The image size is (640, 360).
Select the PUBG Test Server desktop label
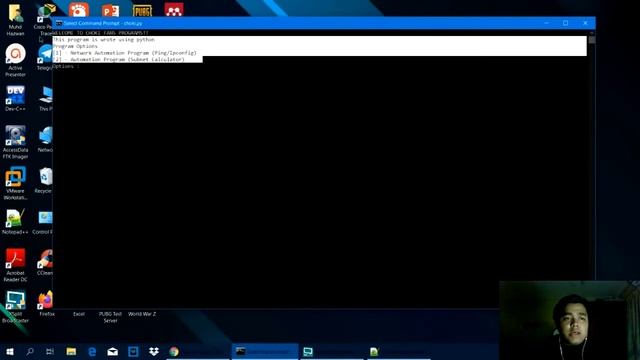[x=110, y=317]
